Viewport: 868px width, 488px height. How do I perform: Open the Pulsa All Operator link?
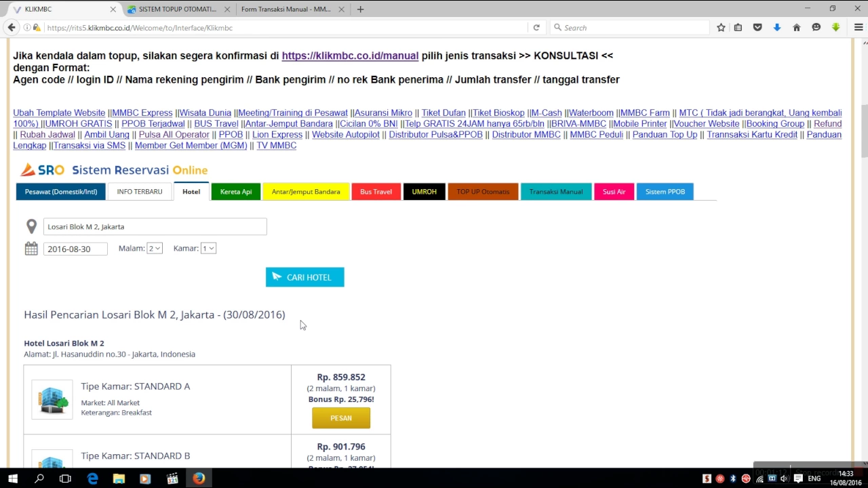coord(174,135)
